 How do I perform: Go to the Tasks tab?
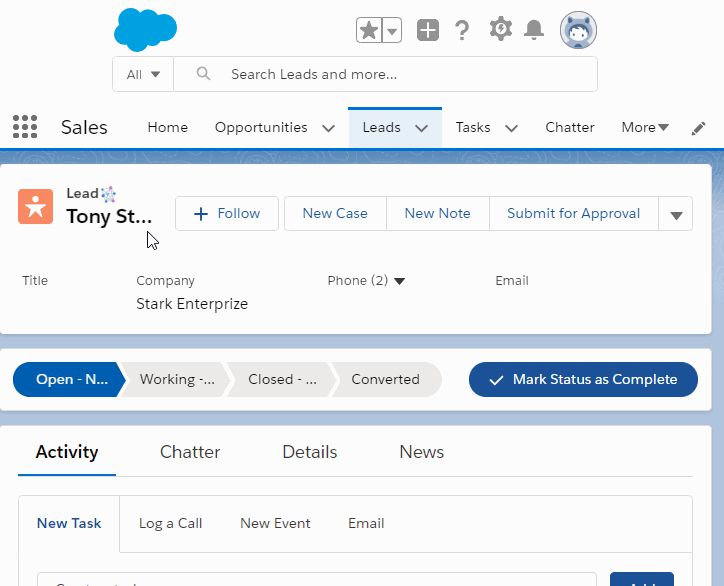pyautogui.click(x=473, y=127)
